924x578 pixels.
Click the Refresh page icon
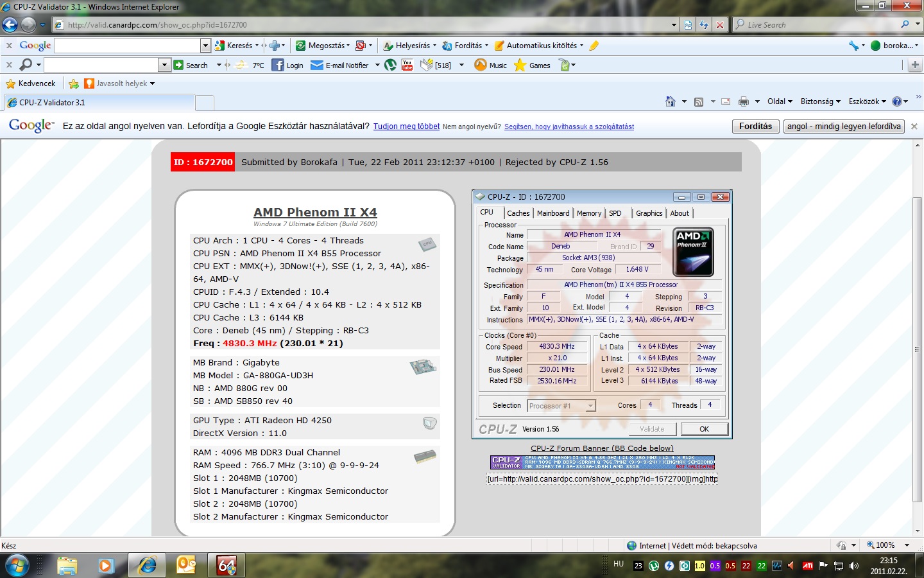(704, 24)
